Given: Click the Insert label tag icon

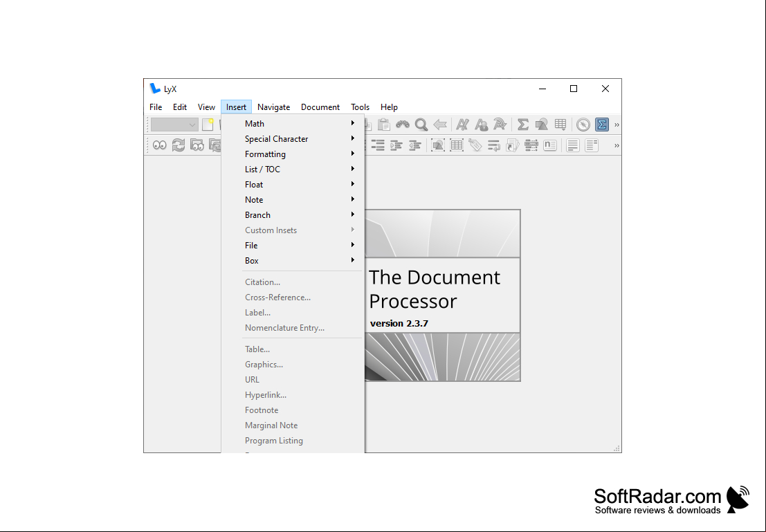Looking at the screenshot, I should [x=475, y=145].
